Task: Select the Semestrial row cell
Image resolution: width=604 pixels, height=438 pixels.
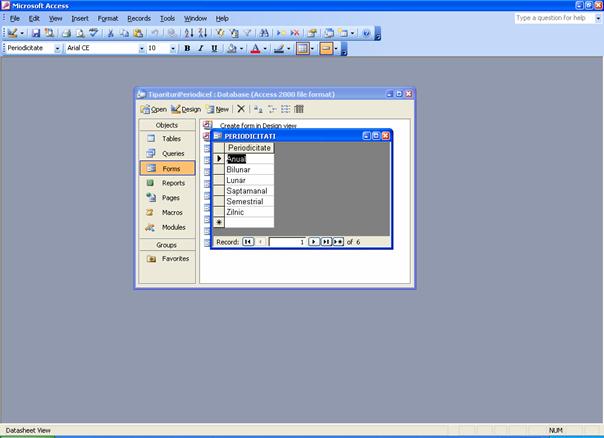Action: click(248, 201)
